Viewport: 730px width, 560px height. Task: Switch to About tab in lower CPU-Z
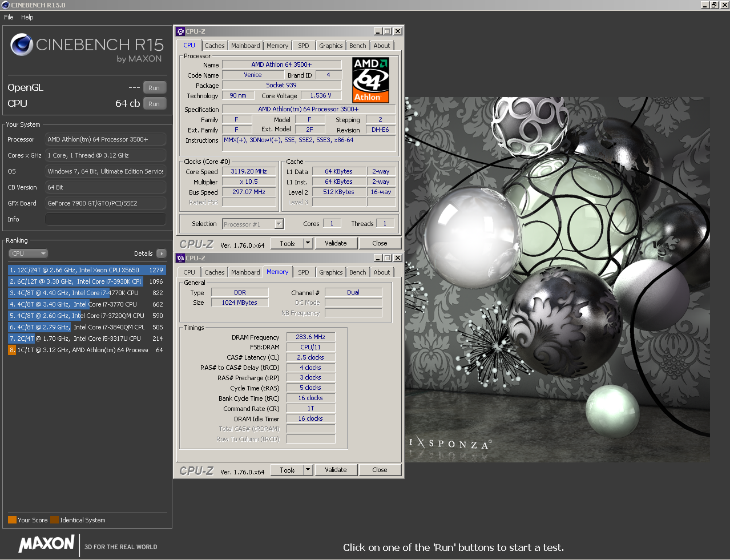point(382,272)
